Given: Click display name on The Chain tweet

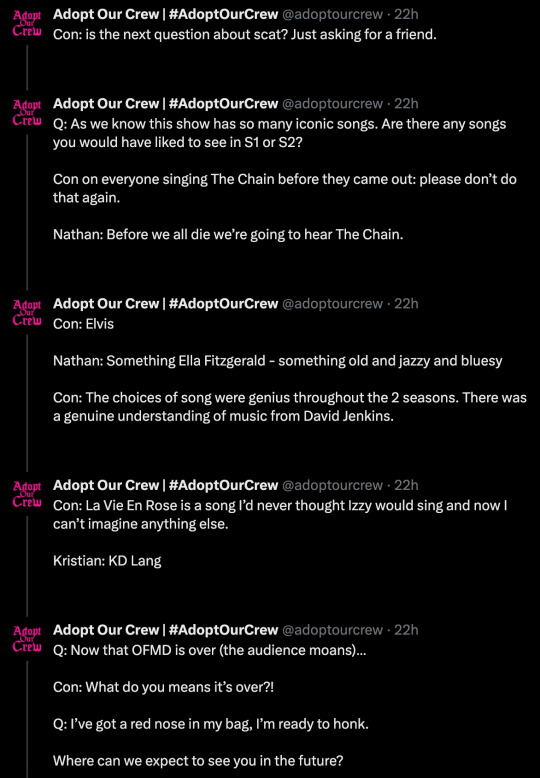Looking at the screenshot, I should pyautogui.click(x=165, y=104).
